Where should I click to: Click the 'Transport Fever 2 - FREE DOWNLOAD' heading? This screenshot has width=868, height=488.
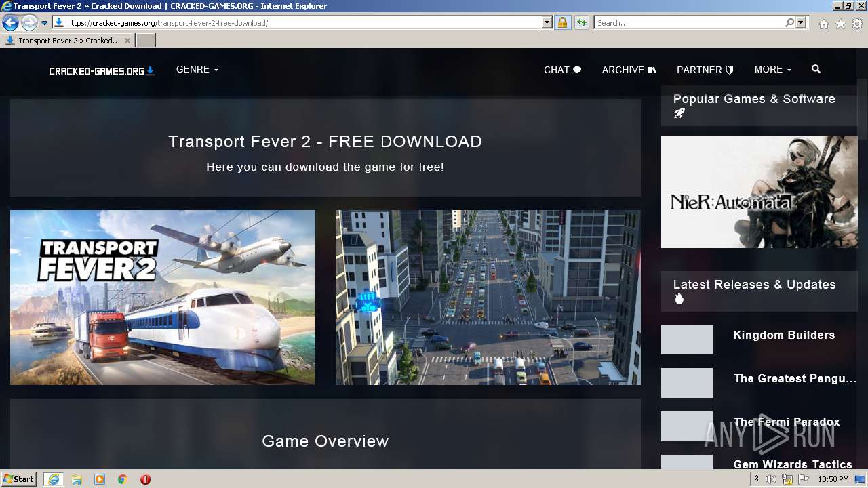325,142
